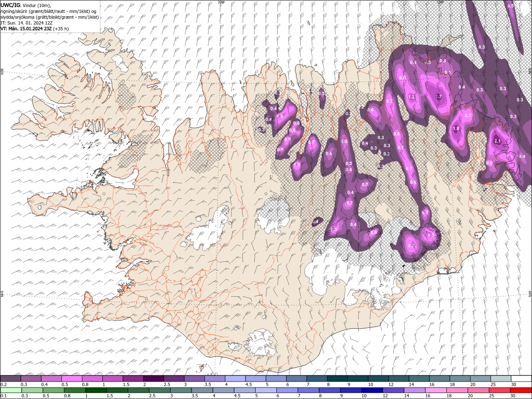Select bottom-row legend swatch between 0.5 and 0.8
Viewport: 532px width, 399px height.
53,390
